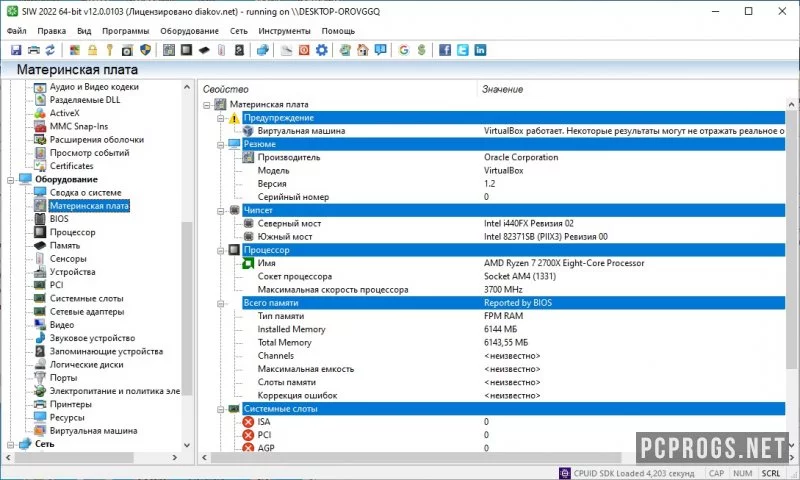Click the thermometer sensors toolbar icon
This screenshot has height=480, width=800.
pos(221,50)
